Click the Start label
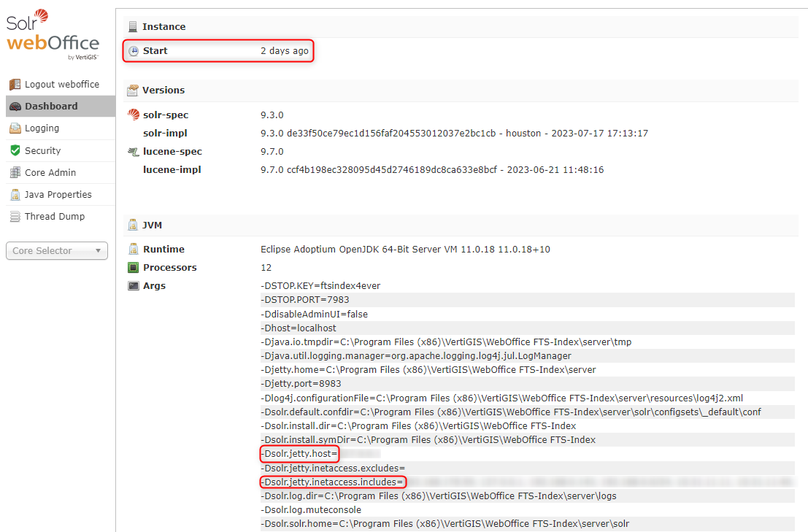Image resolution: width=808 pixels, height=532 pixels. [155, 50]
